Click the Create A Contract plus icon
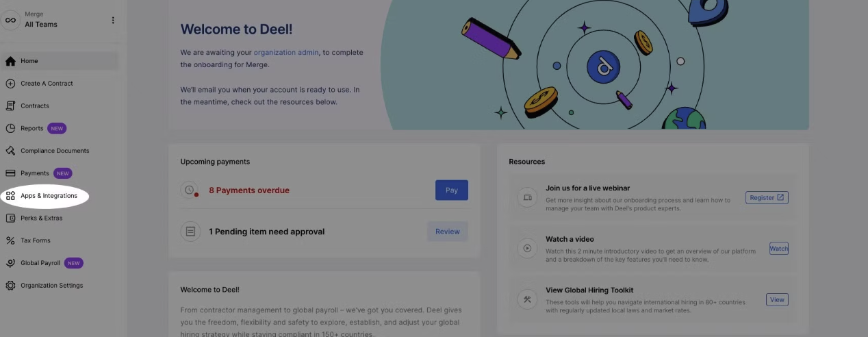 (x=10, y=84)
